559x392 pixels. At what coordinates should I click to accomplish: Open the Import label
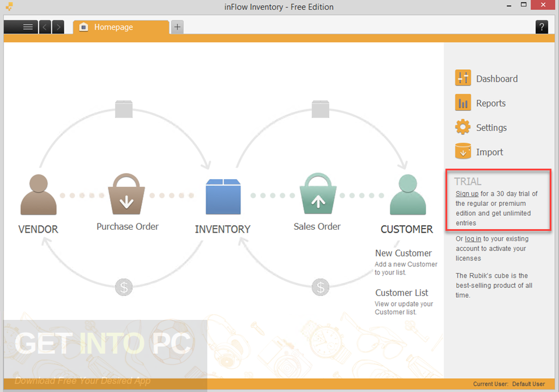490,152
